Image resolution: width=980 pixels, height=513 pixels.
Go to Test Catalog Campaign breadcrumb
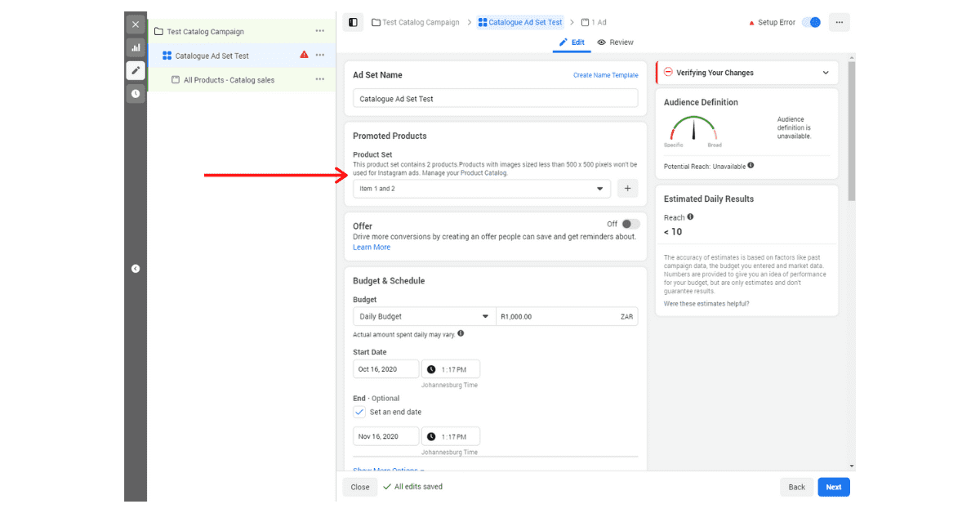point(416,22)
